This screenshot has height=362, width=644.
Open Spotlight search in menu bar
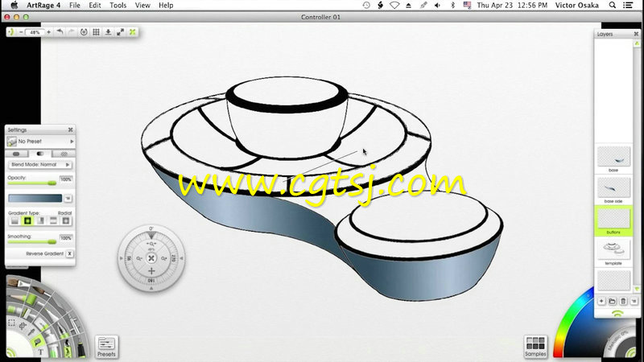point(612,6)
